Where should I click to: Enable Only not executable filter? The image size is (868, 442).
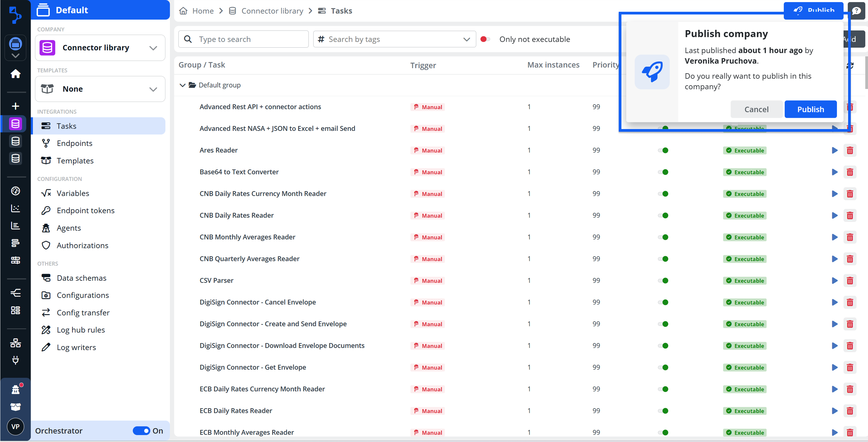pyautogui.click(x=485, y=39)
